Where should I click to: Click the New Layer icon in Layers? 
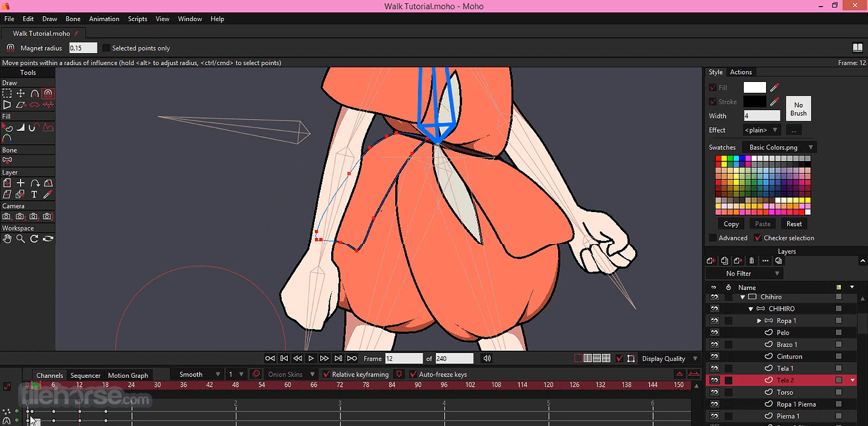(711, 261)
